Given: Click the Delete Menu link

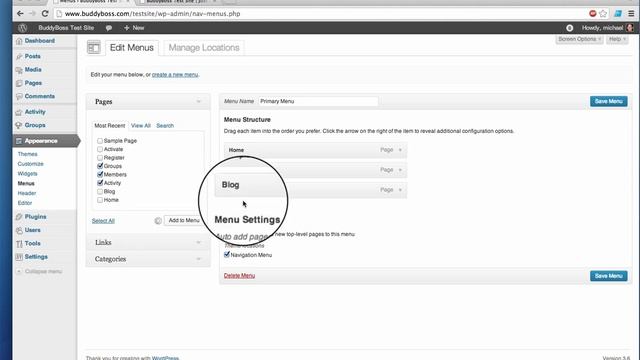Looking at the screenshot, I should coord(239,276).
